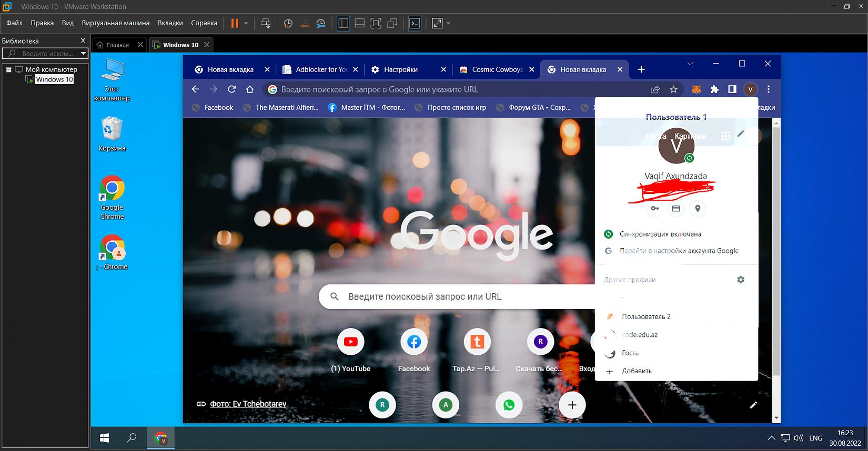
Task: Toggle VMware full screen mode
Action: [x=376, y=23]
